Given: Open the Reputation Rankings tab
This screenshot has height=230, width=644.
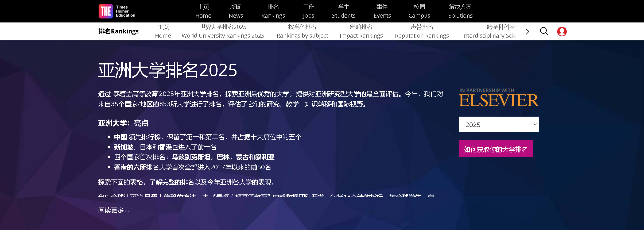Looking at the screenshot, I should pyautogui.click(x=422, y=31).
